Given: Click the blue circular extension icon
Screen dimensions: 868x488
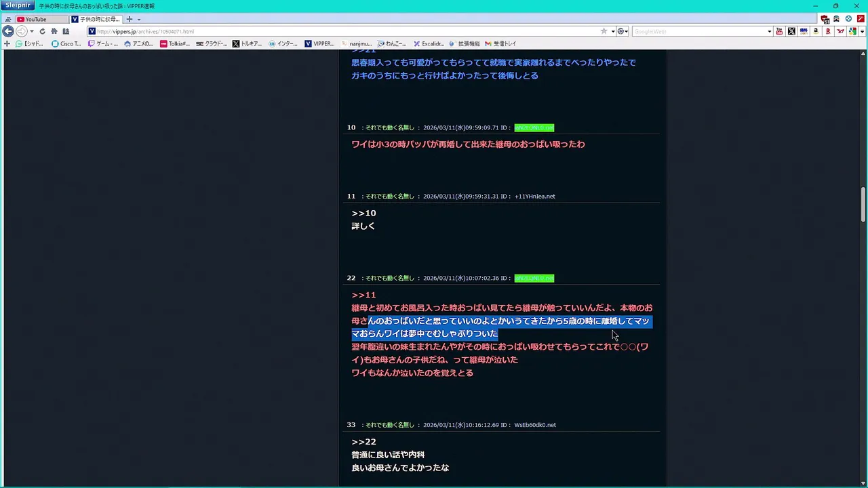Looking at the screenshot, I should click(x=848, y=19).
